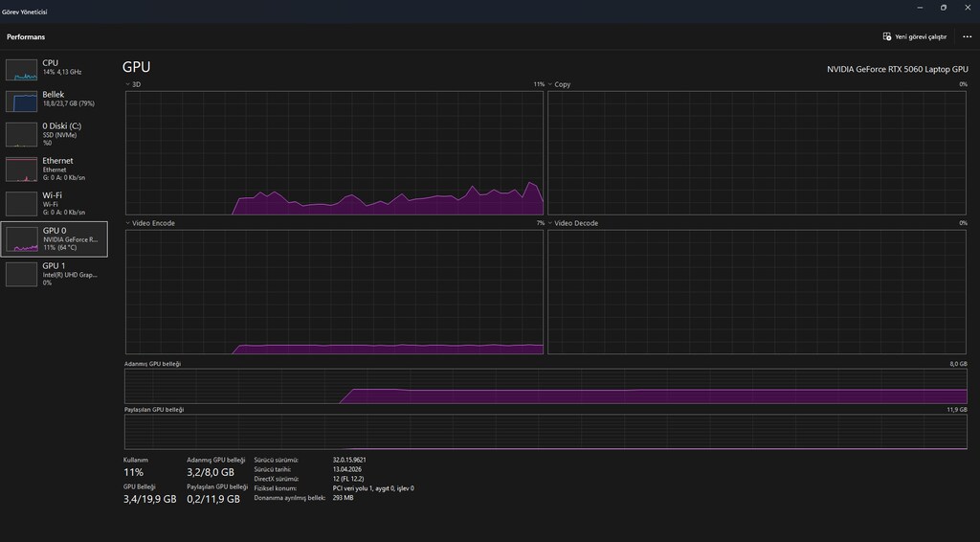The height and width of the screenshot is (542, 980).
Task: Click the Sürücü sürümü label
Action: tap(277, 460)
